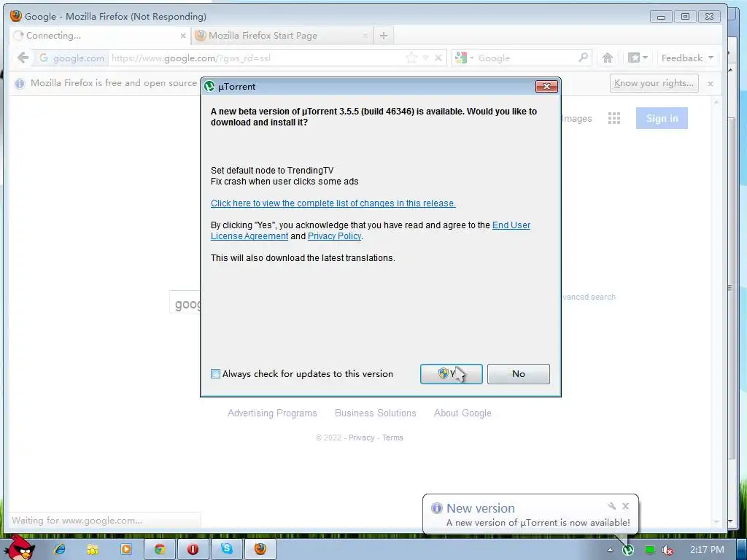Decline the update with the No button

tap(519, 374)
